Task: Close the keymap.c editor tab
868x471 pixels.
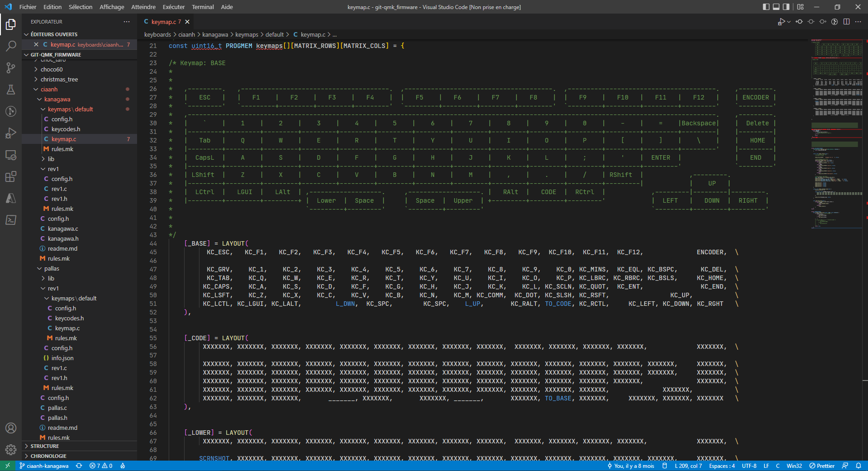Action: [x=187, y=22]
